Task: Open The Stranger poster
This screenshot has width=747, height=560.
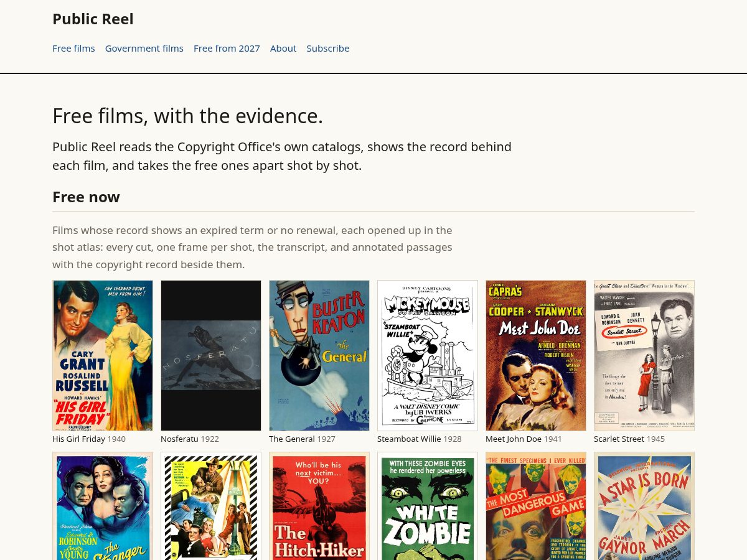Action: pos(103,506)
